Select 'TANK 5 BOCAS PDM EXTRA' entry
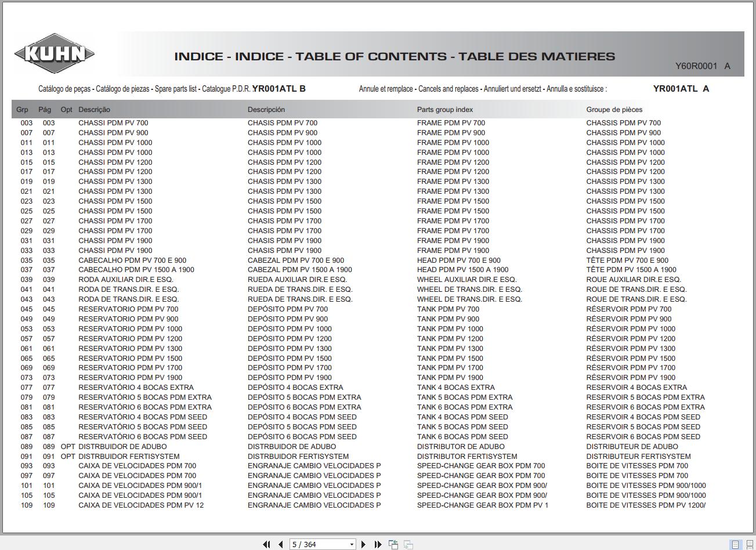 (x=465, y=397)
